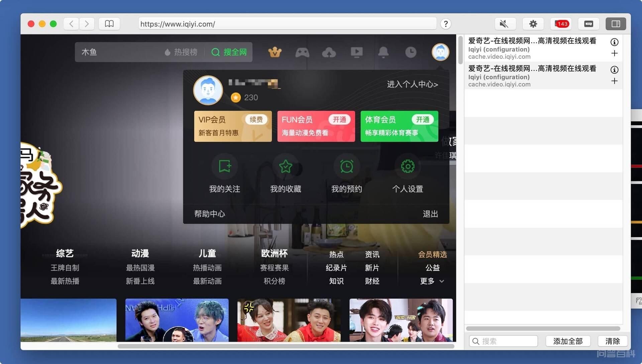Go back with the browser back arrow
This screenshot has width=642, height=364.
(x=71, y=24)
